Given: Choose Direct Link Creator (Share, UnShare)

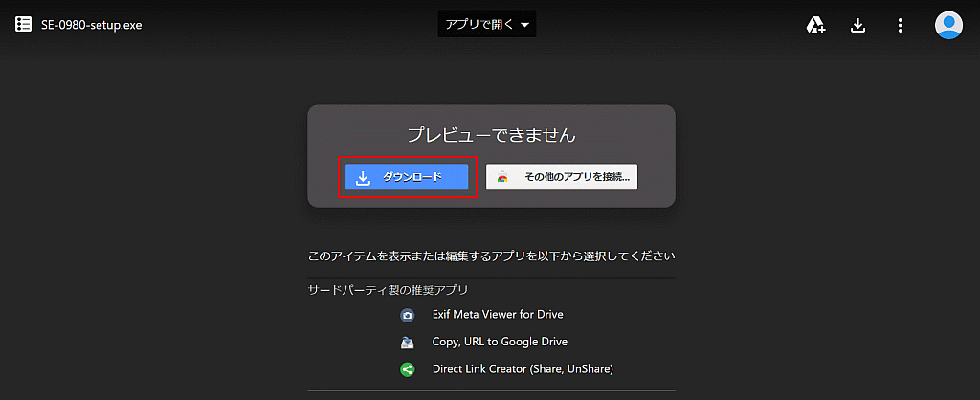Looking at the screenshot, I should (x=523, y=369).
